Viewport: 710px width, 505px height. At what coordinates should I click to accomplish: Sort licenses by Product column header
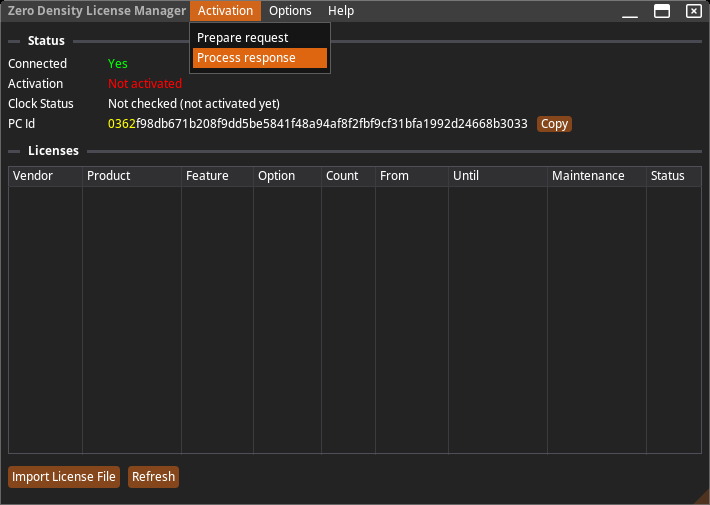pyautogui.click(x=131, y=176)
